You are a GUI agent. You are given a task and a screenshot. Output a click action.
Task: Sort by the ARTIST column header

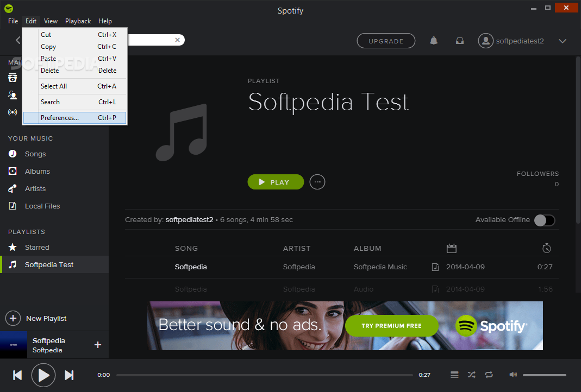297,248
